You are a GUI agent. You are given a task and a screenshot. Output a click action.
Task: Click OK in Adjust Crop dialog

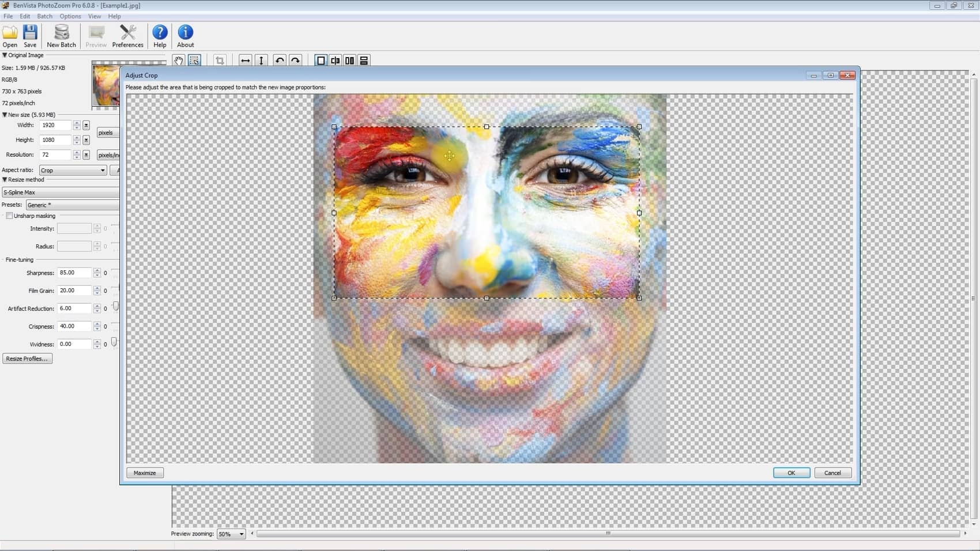pyautogui.click(x=791, y=473)
